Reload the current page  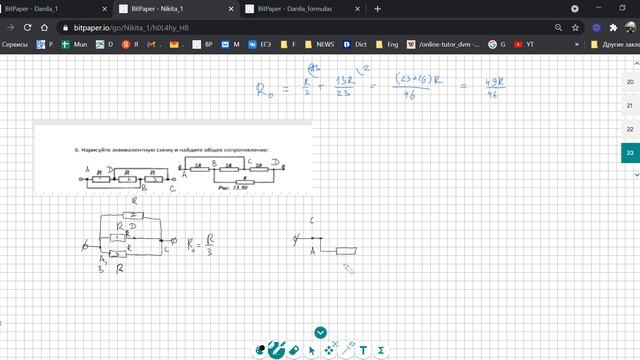click(x=27, y=27)
